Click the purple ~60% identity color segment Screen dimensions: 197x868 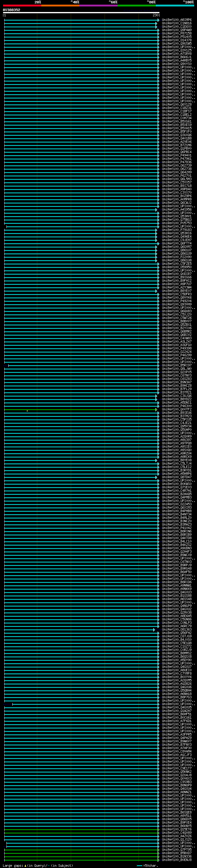click(x=99, y=6)
